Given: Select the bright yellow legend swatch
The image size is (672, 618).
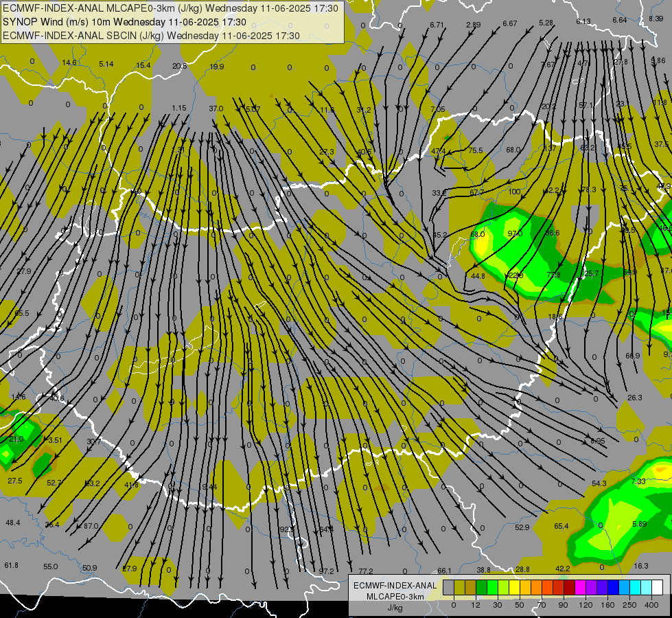Looking at the screenshot, I should pos(515,587).
